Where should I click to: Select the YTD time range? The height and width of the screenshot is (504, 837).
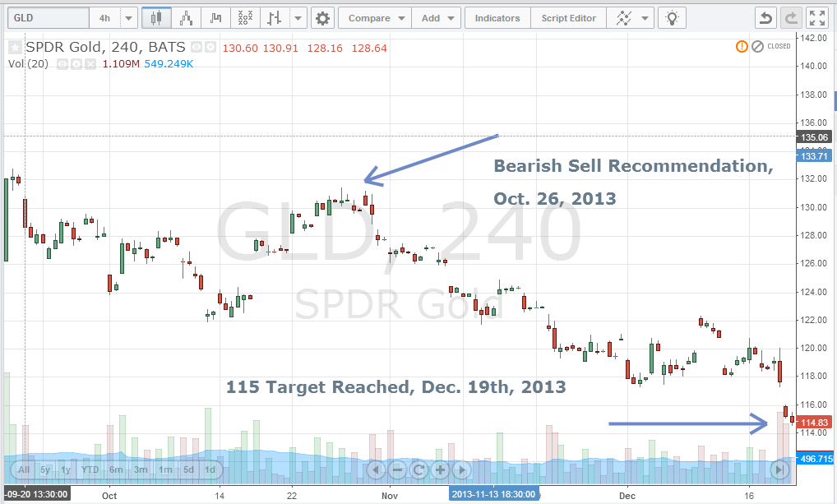90,469
